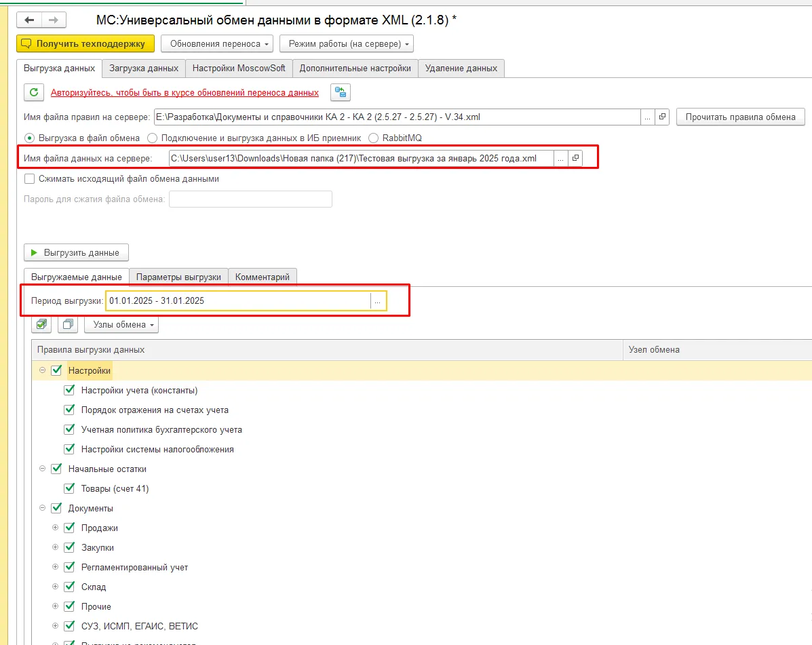Select Выгрузка данных tab
This screenshot has width=812, height=645.
click(59, 69)
